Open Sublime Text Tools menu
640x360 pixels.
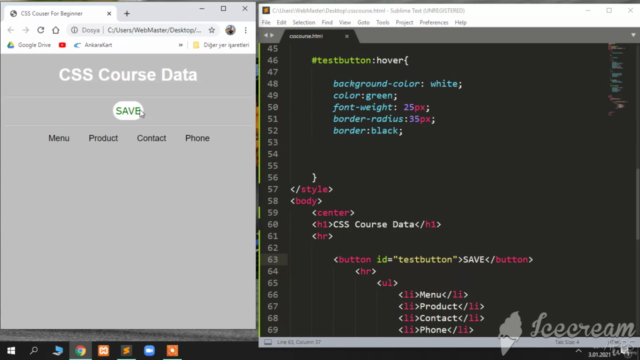382,22
